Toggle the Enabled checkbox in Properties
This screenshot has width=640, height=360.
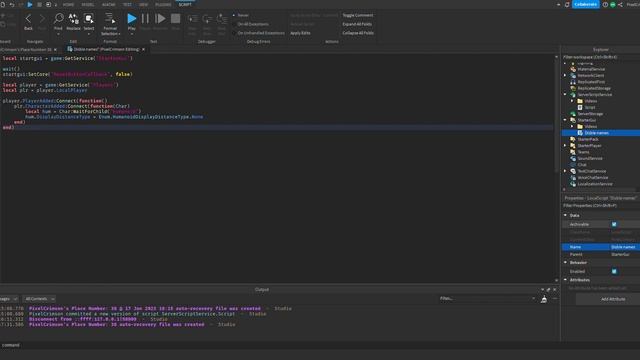click(x=614, y=271)
